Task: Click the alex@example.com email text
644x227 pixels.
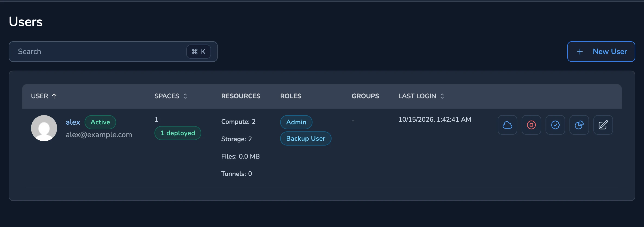Action: coord(99,135)
